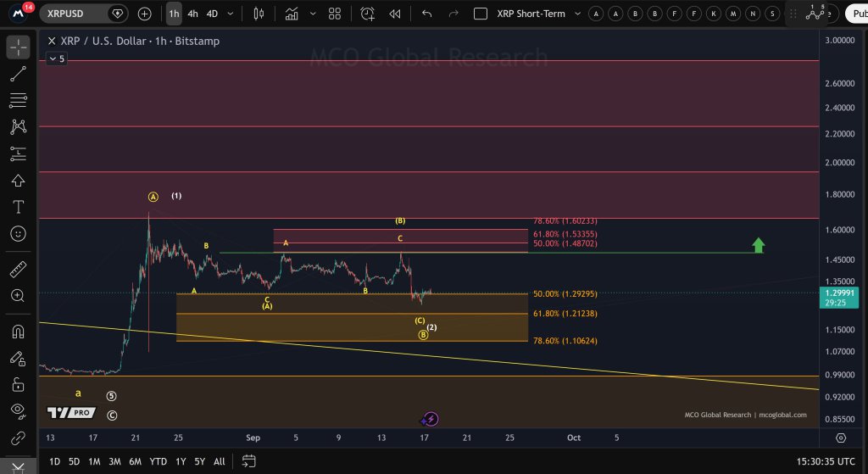Select the trend line drawing tool
868x474 pixels.
[x=18, y=74]
